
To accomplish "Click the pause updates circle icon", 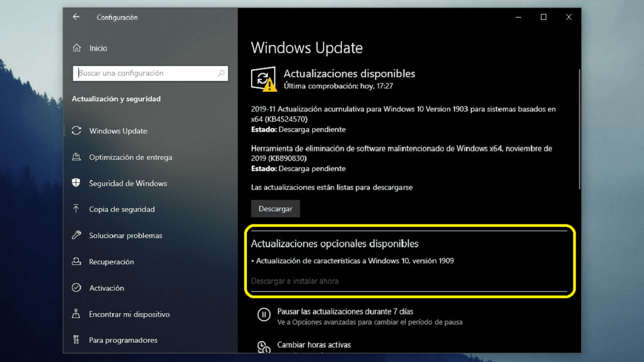I will pos(264,315).
